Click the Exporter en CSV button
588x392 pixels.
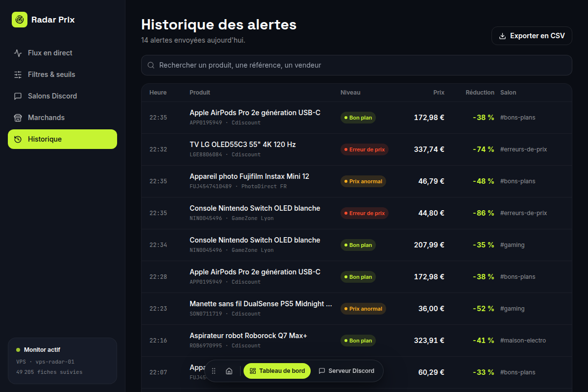[532, 36]
